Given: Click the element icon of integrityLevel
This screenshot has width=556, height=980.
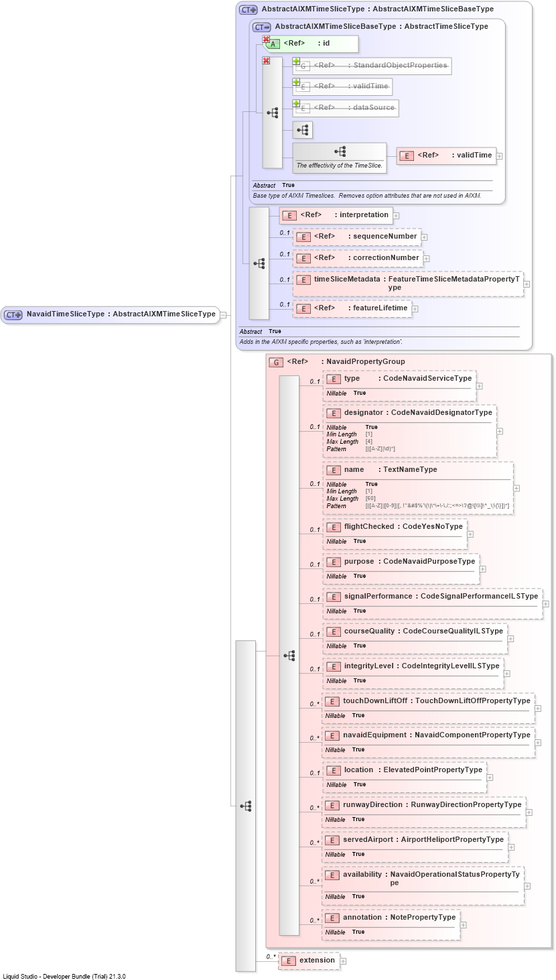Looking at the screenshot, I should click(x=334, y=666).
